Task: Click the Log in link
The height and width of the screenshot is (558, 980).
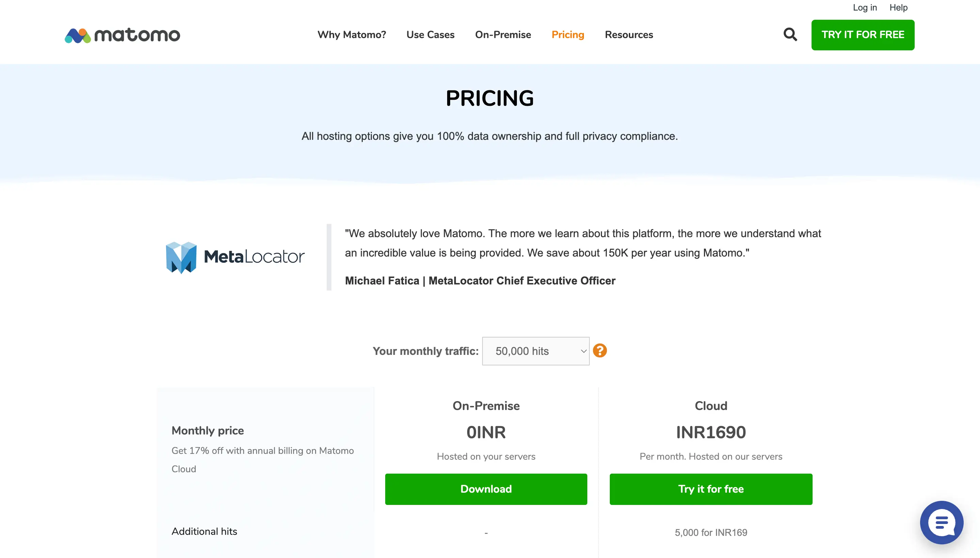Action: pyautogui.click(x=865, y=8)
